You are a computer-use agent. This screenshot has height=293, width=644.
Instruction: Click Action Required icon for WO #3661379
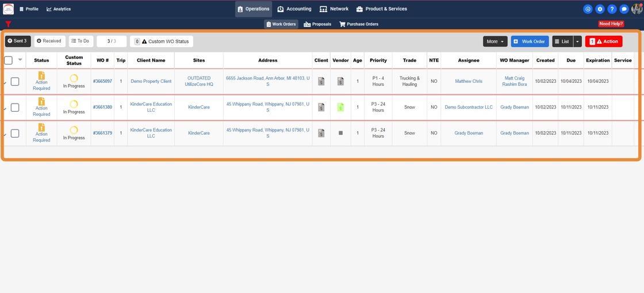[x=41, y=127]
